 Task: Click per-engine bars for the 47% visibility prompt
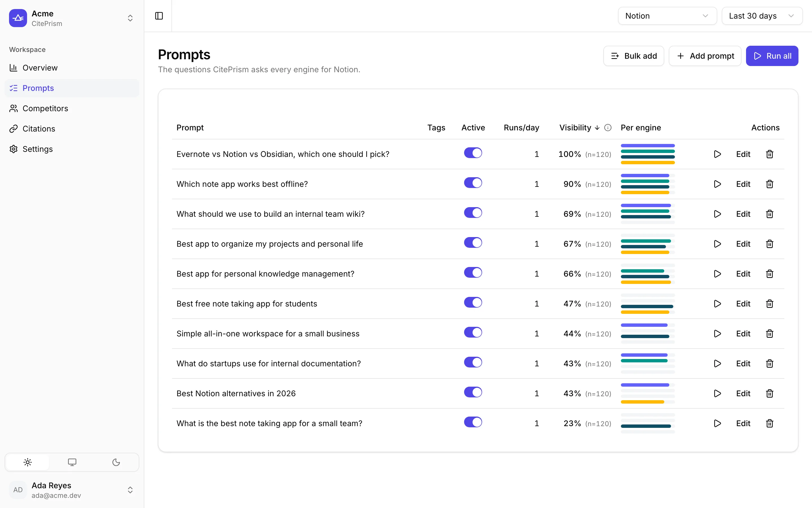tap(648, 304)
